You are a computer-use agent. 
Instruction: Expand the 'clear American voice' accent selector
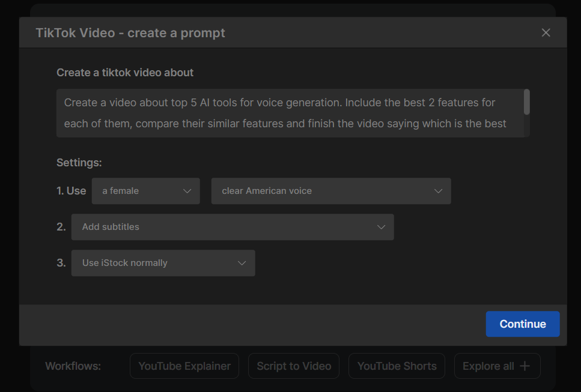[330, 191]
